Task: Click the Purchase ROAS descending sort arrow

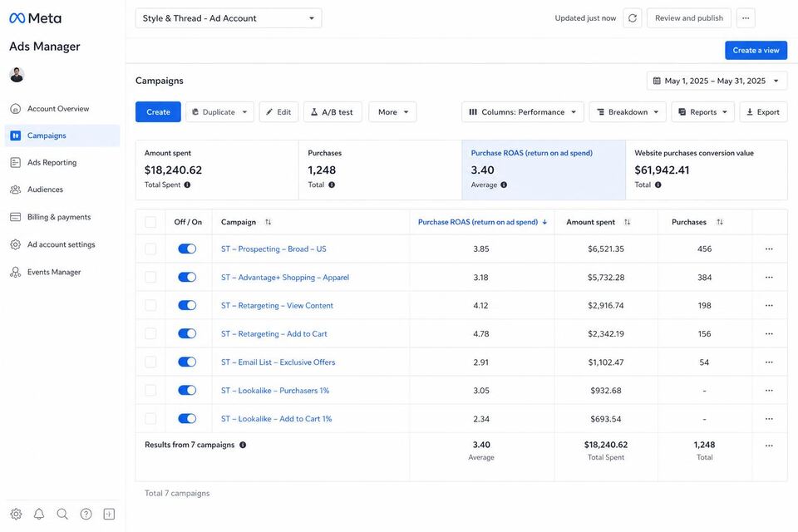Action: pyautogui.click(x=544, y=222)
